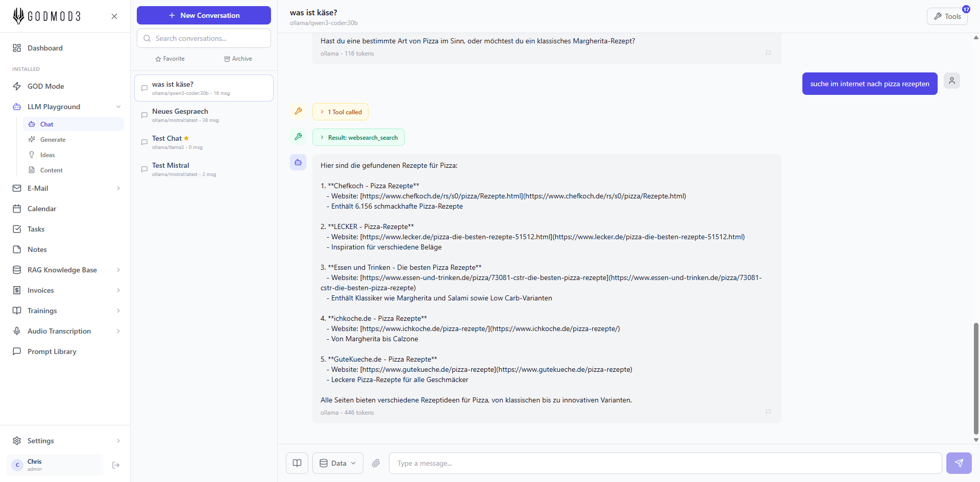The width and height of the screenshot is (980, 482).
Task: Click the send message paper plane icon
Action: click(x=959, y=463)
